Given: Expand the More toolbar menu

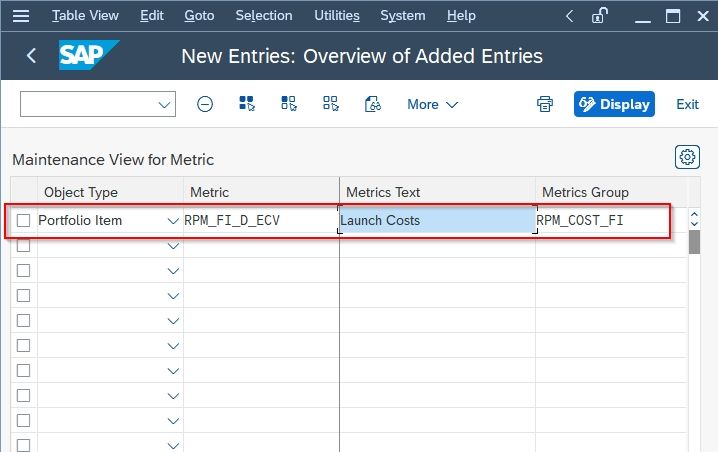Looking at the screenshot, I should [432, 104].
